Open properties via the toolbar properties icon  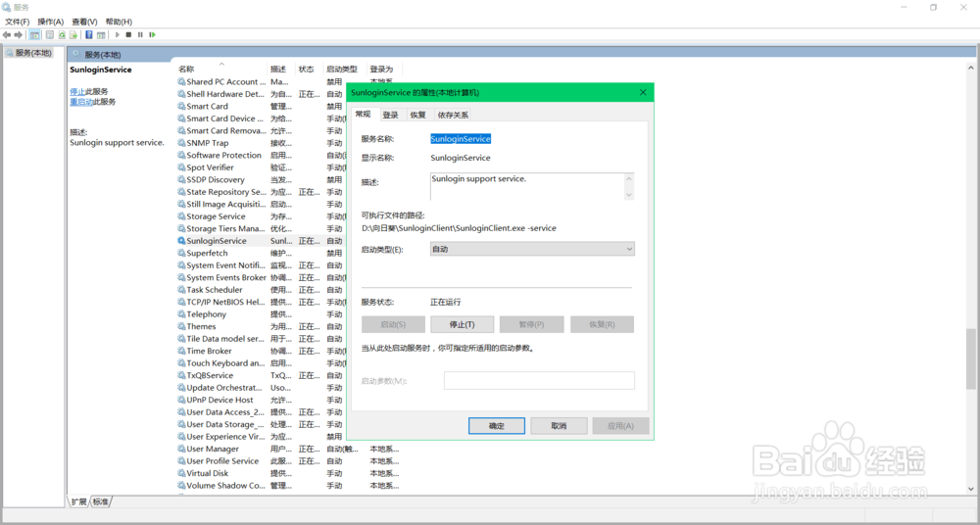(x=49, y=35)
